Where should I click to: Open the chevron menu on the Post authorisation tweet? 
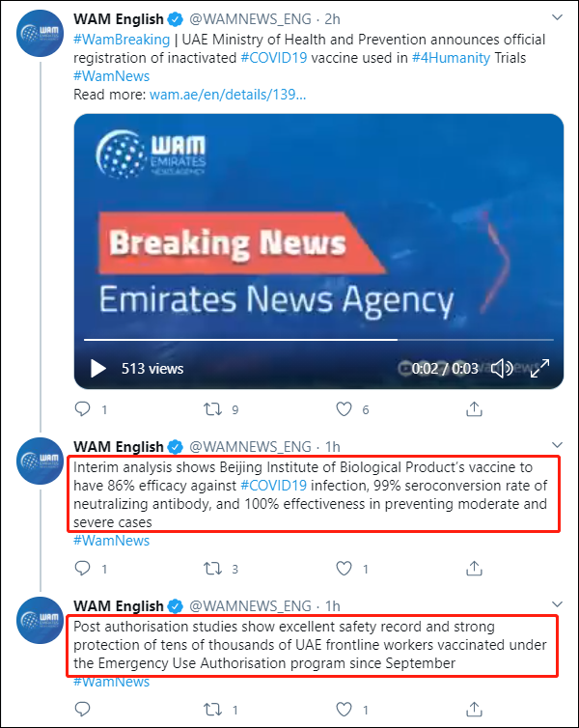click(556, 605)
